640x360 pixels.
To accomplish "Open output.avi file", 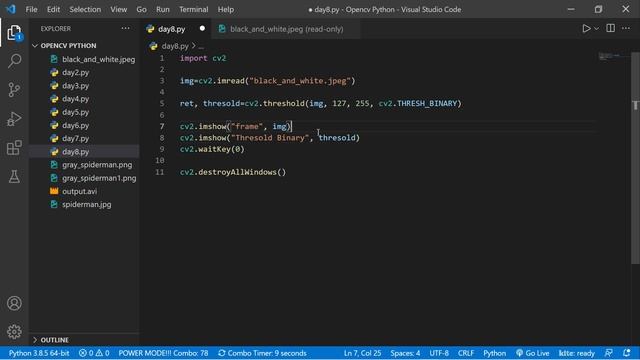I will coord(80,191).
